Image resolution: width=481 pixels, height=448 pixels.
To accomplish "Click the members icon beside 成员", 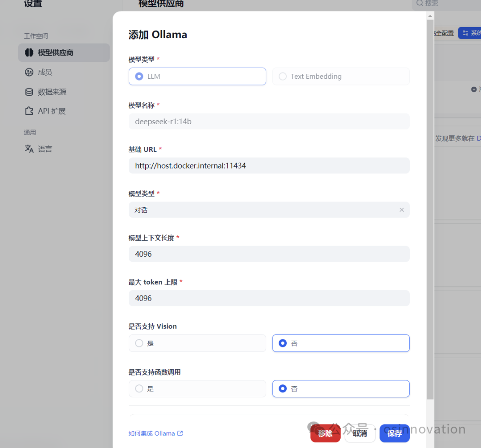I will pyautogui.click(x=29, y=73).
